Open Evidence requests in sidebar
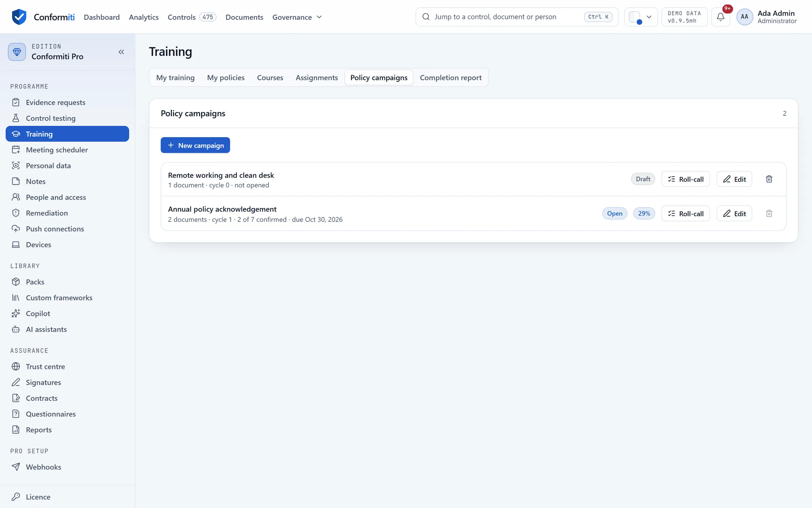The height and width of the screenshot is (508, 812). (x=67, y=102)
